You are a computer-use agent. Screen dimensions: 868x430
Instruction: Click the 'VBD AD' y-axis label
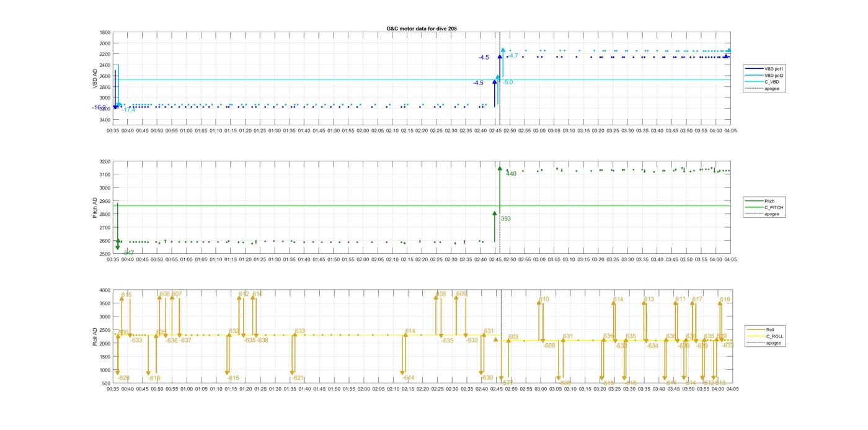95,78
